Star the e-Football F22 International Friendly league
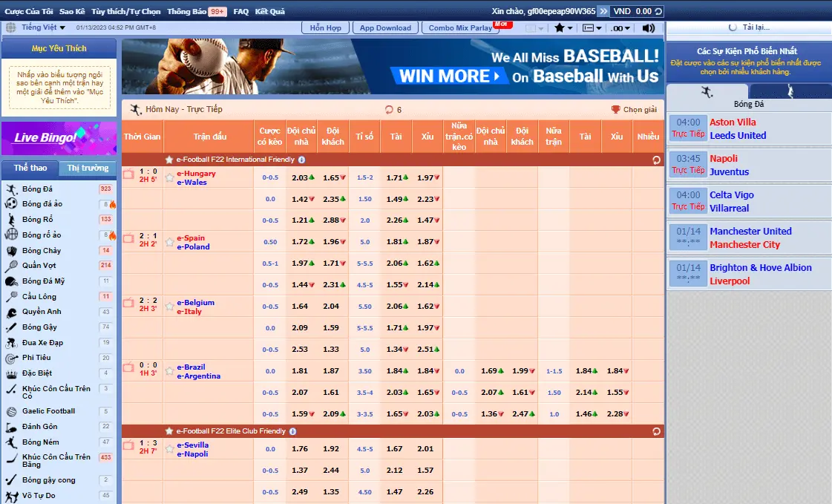The height and width of the screenshot is (504, 832). 168,160
